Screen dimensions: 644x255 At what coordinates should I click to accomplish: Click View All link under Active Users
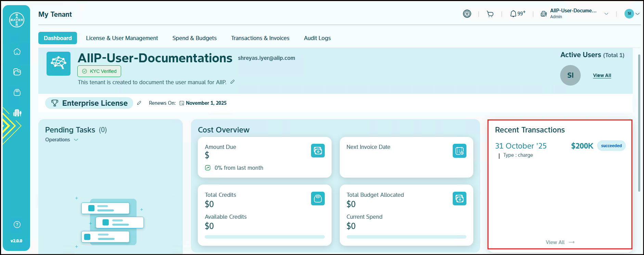[x=602, y=75]
